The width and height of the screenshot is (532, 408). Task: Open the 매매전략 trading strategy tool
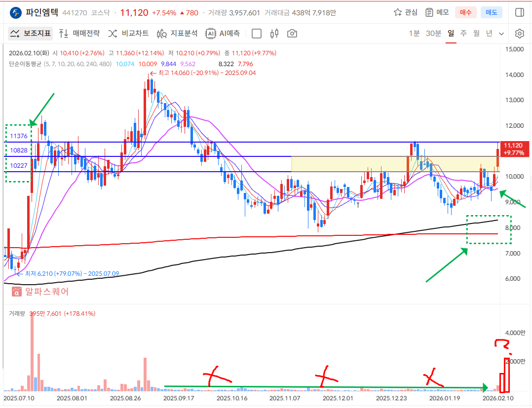tap(79, 34)
